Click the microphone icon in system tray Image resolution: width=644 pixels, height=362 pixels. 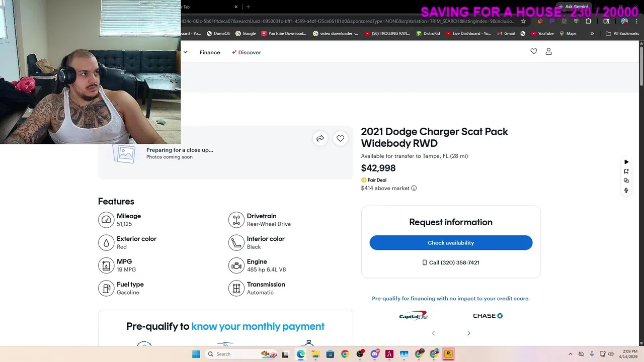pos(592,354)
